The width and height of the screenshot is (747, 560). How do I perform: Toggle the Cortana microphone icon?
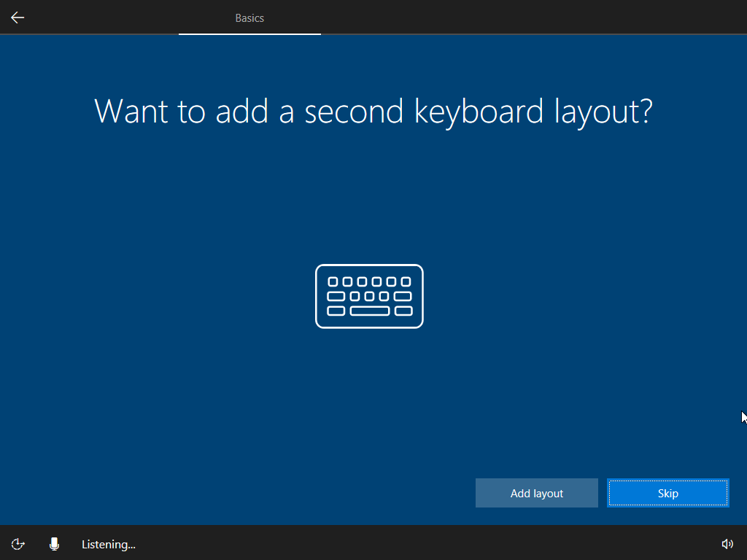[x=54, y=544]
